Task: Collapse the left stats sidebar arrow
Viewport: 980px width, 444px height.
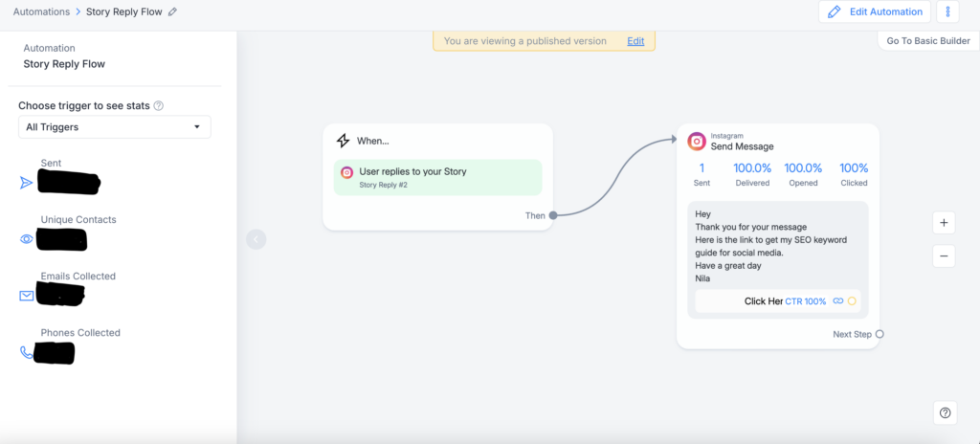Action: coord(256,239)
